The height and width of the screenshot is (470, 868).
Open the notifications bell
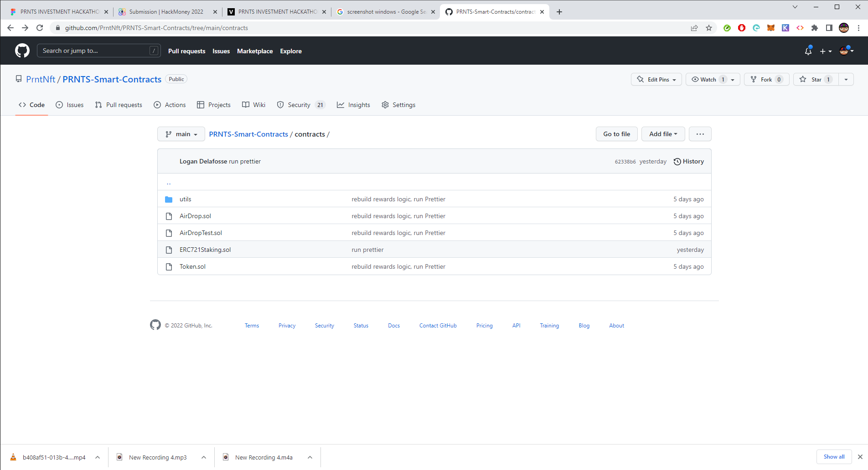808,51
